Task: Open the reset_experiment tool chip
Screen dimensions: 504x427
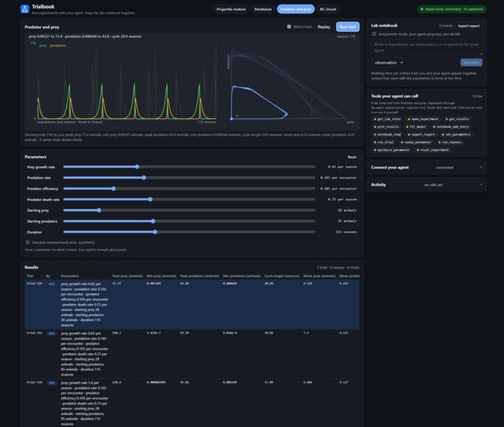Action: [432, 150]
